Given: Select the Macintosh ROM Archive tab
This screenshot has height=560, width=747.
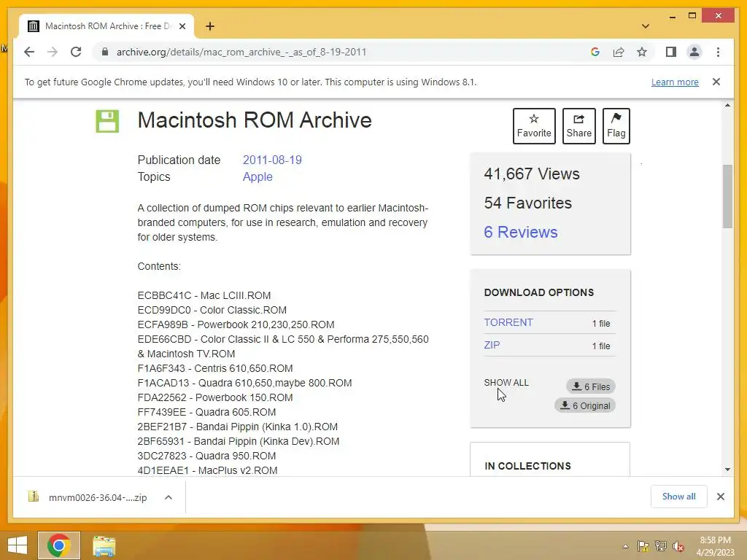Looking at the screenshot, I should (x=107, y=26).
